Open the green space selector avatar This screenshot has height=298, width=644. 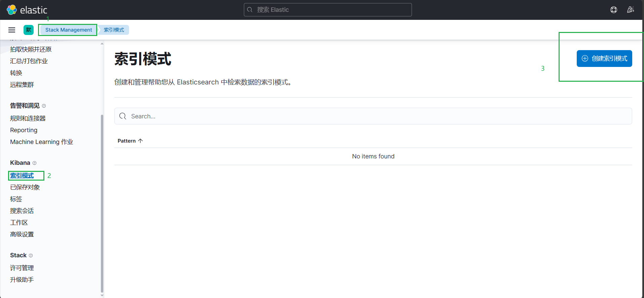click(x=29, y=30)
